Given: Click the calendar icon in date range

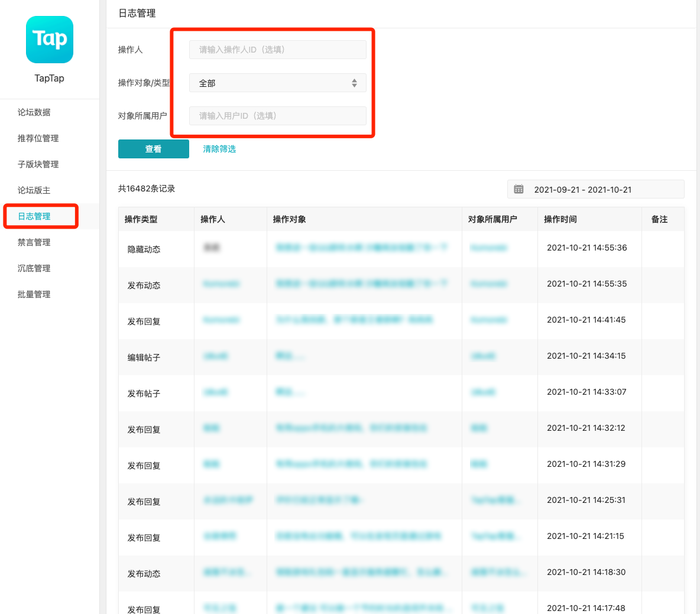Looking at the screenshot, I should point(518,189).
